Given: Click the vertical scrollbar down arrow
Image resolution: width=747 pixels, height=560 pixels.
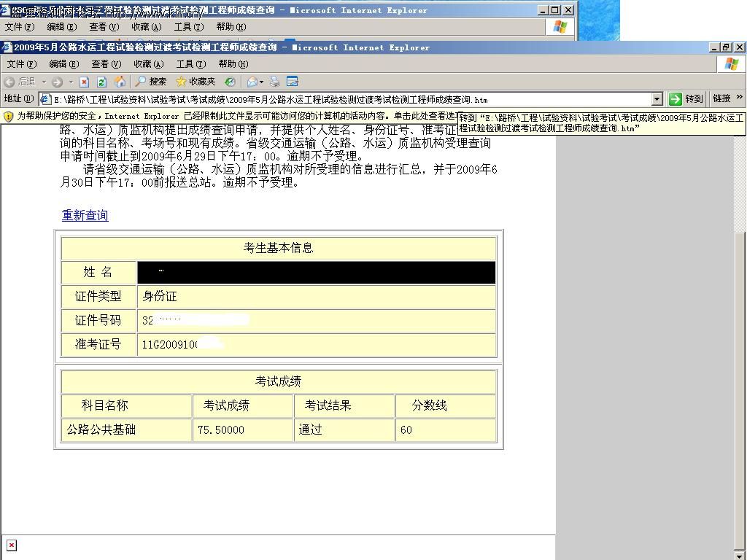Looking at the screenshot, I should [740, 555].
